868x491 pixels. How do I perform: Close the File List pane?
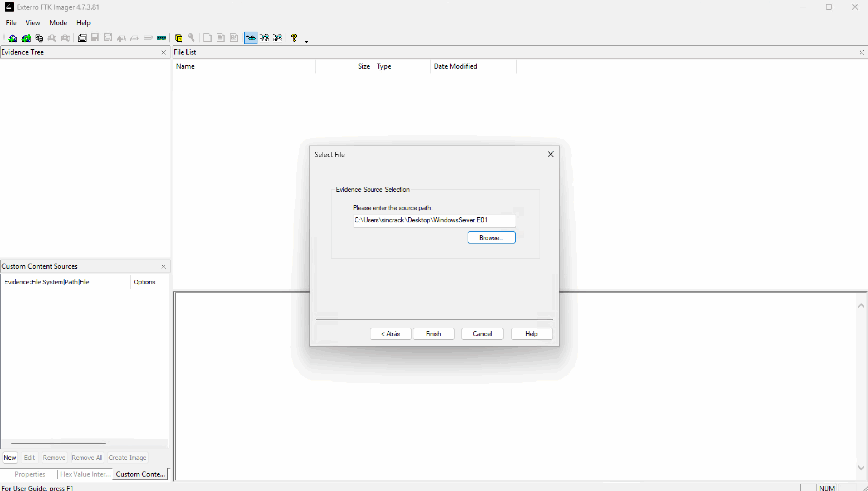pyautogui.click(x=862, y=52)
